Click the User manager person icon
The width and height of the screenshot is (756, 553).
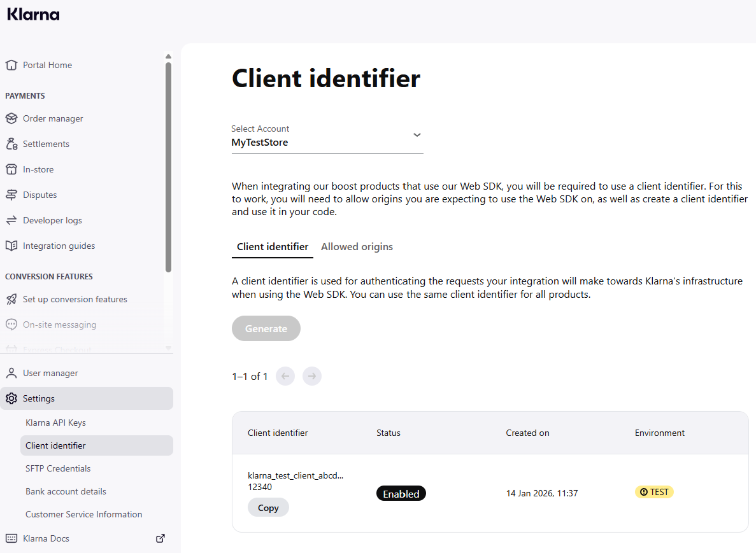pos(11,373)
